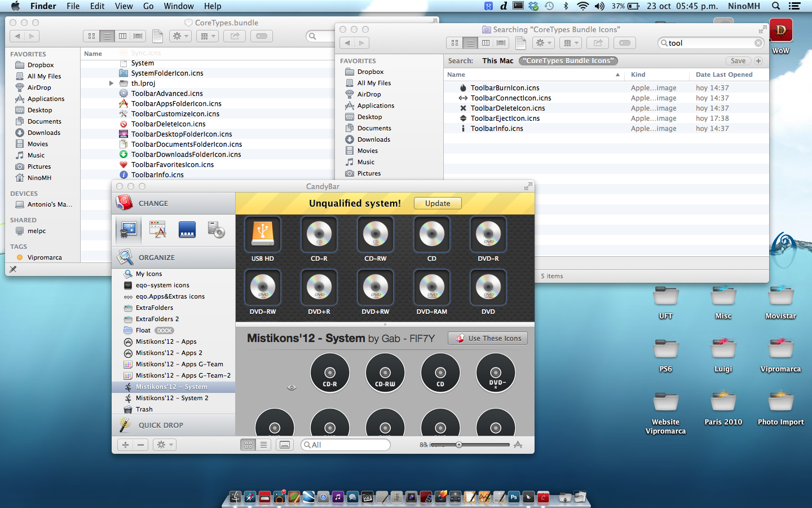This screenshot has height=508, width=812.
Task: Add a collection with CandyBar's plus button
Action: [x=125, y=445]
